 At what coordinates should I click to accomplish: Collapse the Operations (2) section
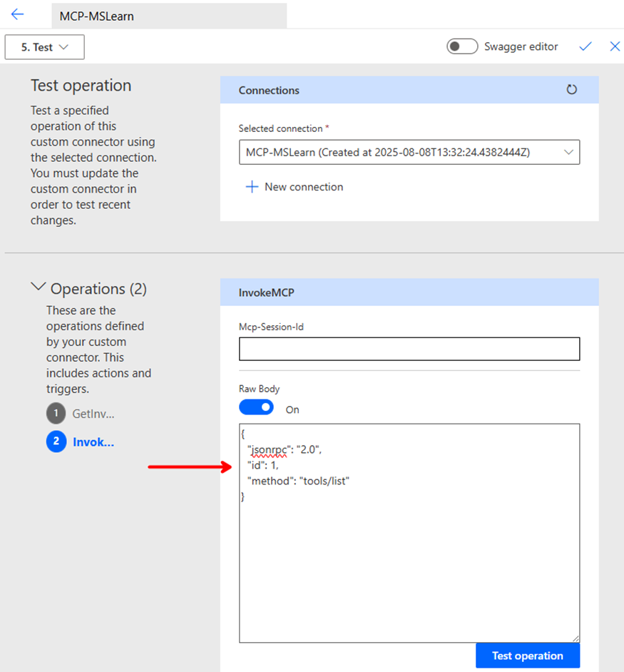(x=38, y=287)
